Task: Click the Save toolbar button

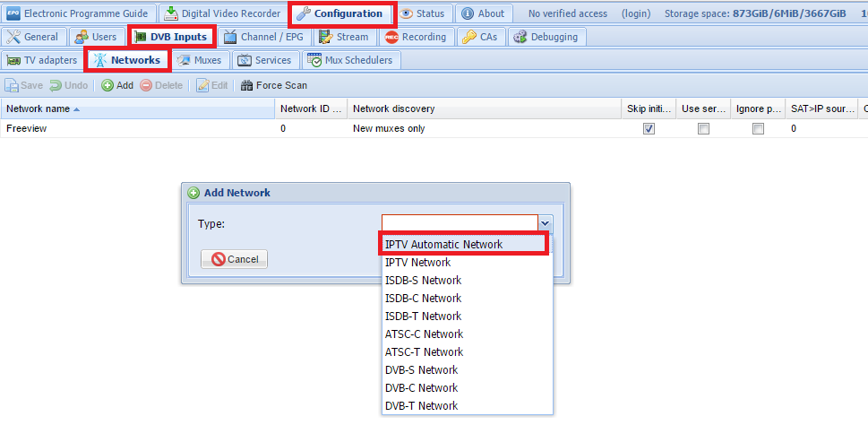Action: [24, 85]
